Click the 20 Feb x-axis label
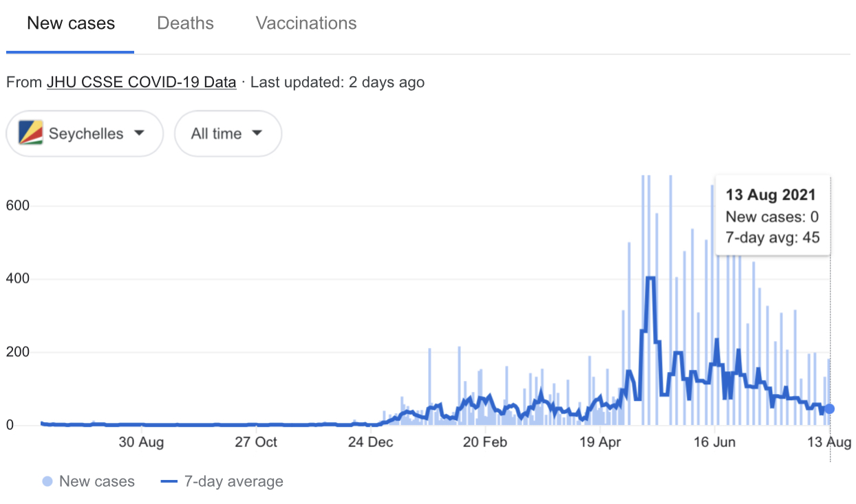Image resolution: width=856 pixels, height=504 pixels. (x=486, y=442)
